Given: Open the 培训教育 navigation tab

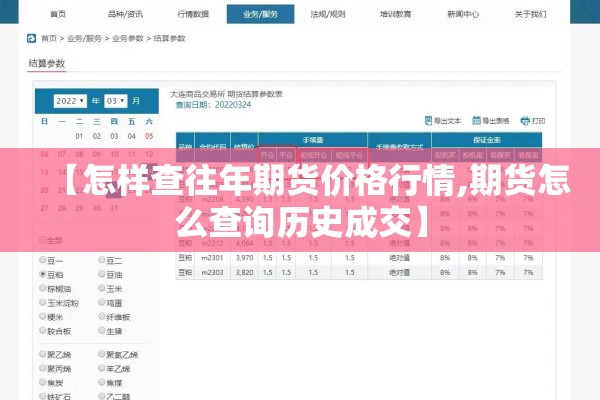Looking at the screenshot, I should pyautogui.click(x=395, y=14).
